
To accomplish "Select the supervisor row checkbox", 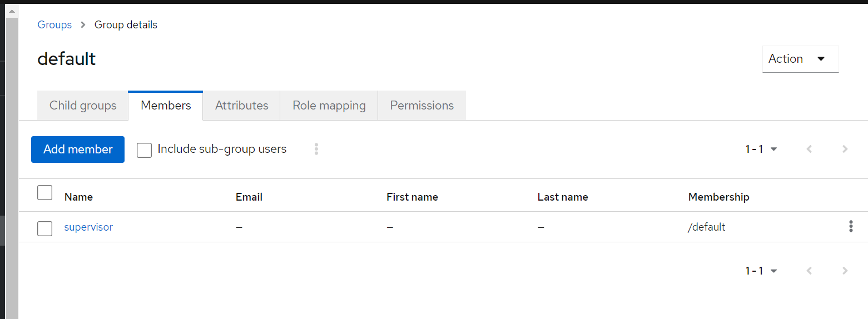I will [44, 228].
